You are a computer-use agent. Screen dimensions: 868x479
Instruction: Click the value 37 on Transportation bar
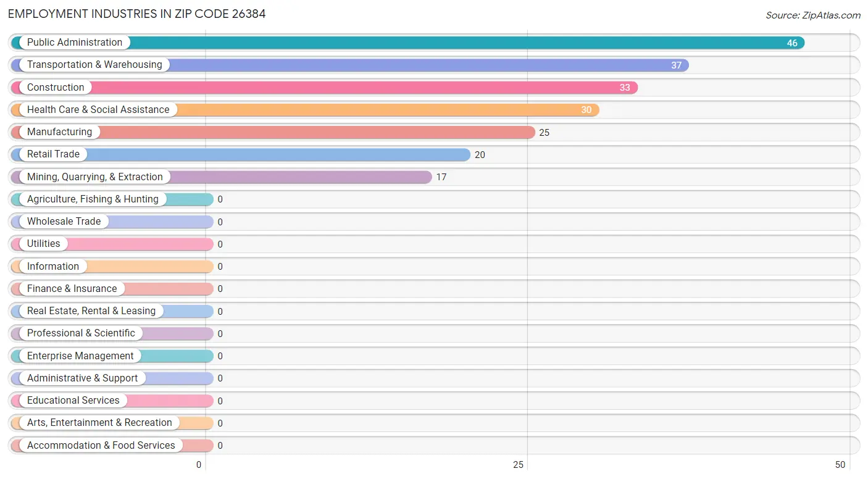(677, 65)
